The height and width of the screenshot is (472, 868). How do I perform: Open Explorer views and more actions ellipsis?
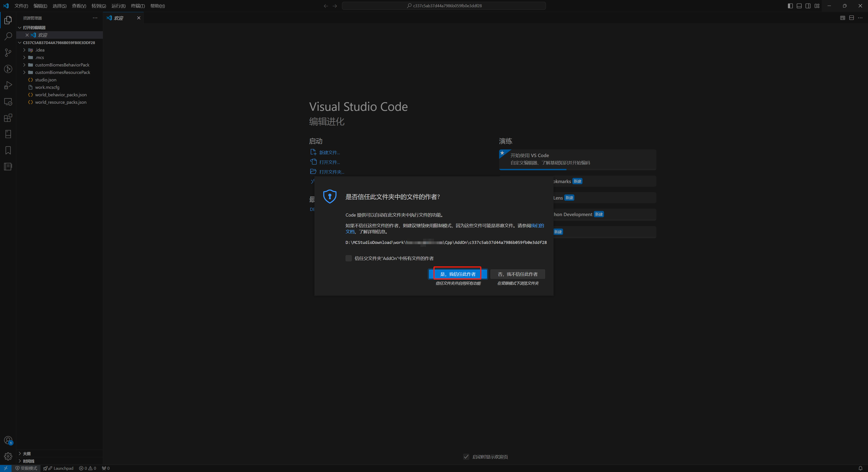(95, 18)
